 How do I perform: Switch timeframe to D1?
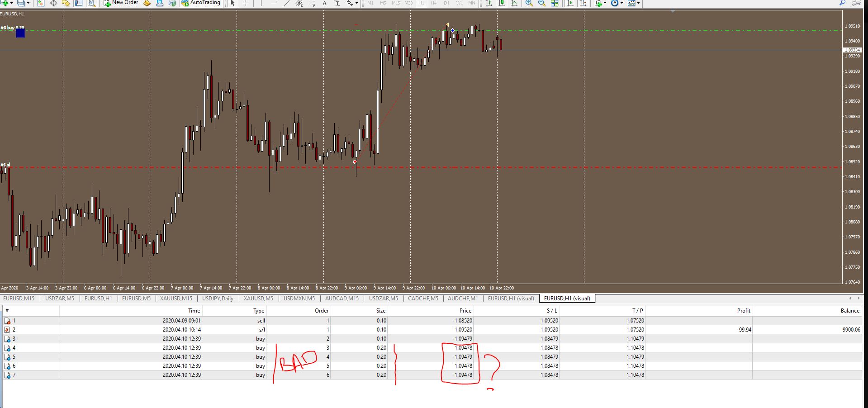(446, 3)
